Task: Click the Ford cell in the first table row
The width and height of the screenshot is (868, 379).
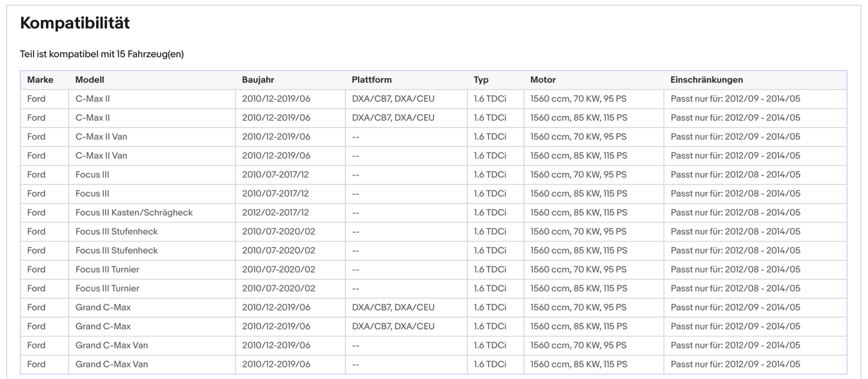Action: click(x=36, y=99)
